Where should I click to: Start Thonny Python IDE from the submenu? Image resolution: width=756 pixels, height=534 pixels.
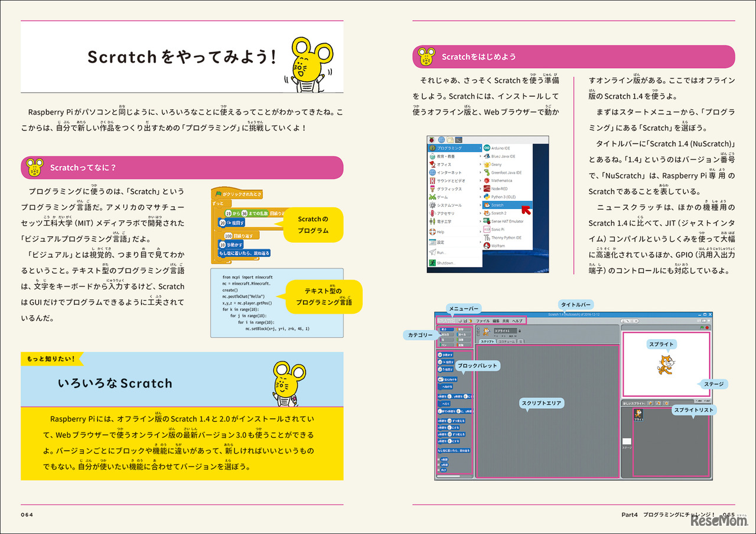coord(507,237)
